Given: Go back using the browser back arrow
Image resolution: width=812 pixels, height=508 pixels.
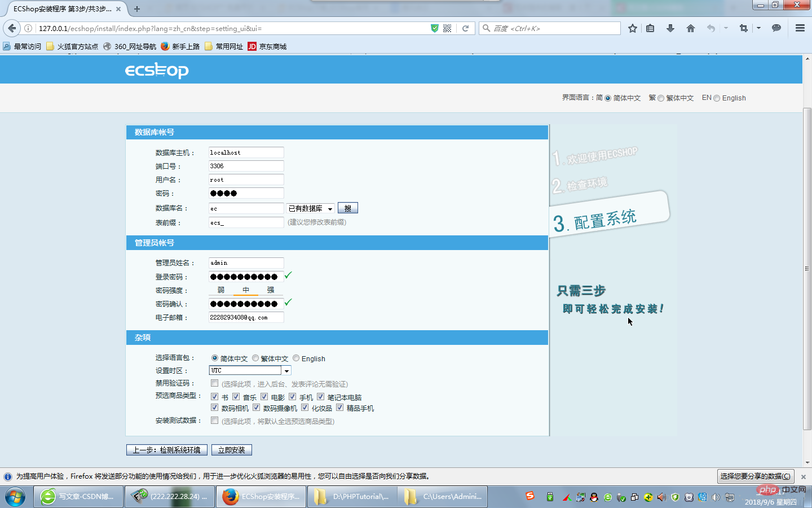Looking at the screenshot, I should [12, 28].
